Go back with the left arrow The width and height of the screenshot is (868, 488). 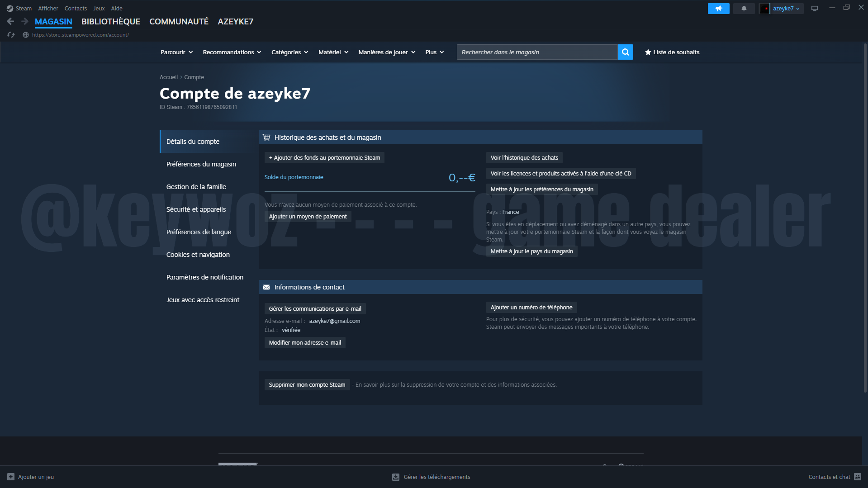(10, 21)
